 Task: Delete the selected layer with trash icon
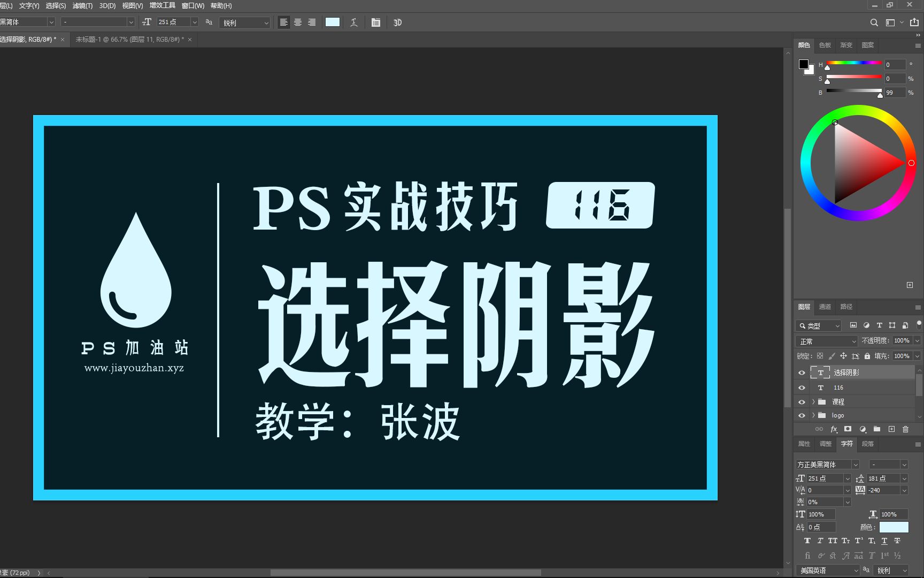(905, 429)
